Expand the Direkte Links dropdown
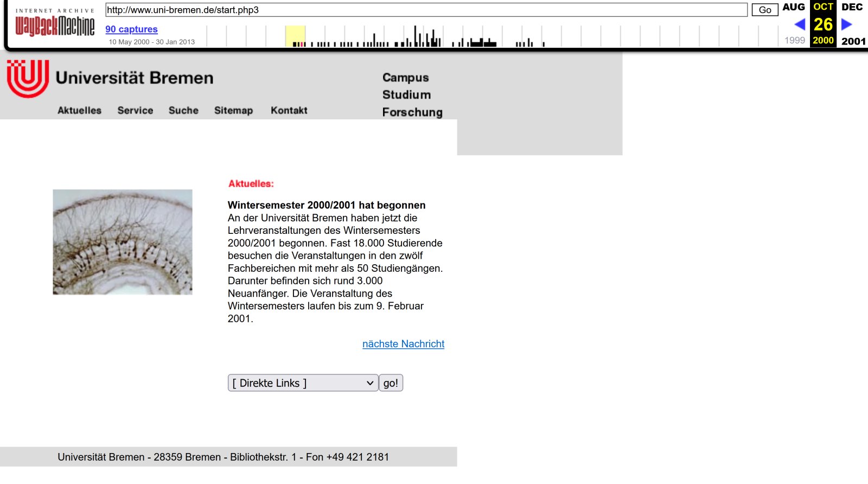This screenshot has height=484, width=868. tap(303, 383)
